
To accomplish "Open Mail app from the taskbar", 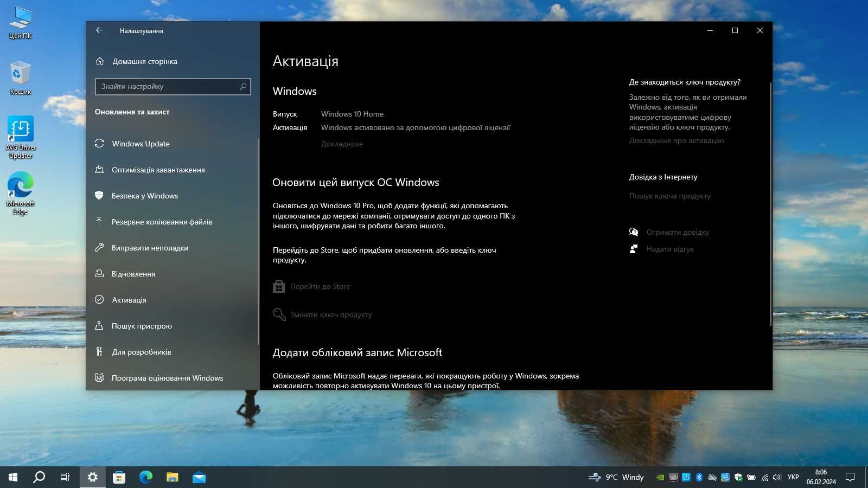I will point(199,477).
